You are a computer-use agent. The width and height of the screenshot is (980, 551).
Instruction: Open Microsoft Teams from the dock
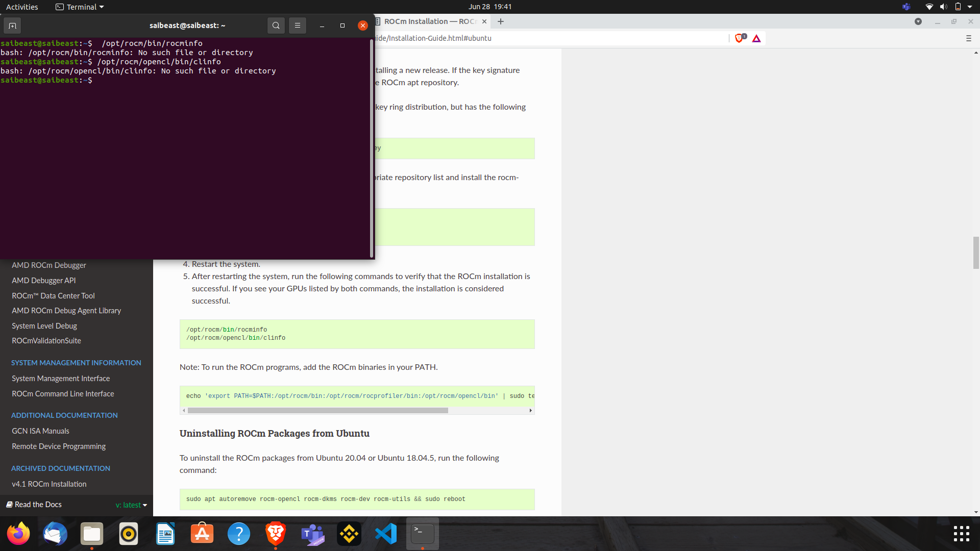click(312, 534)
